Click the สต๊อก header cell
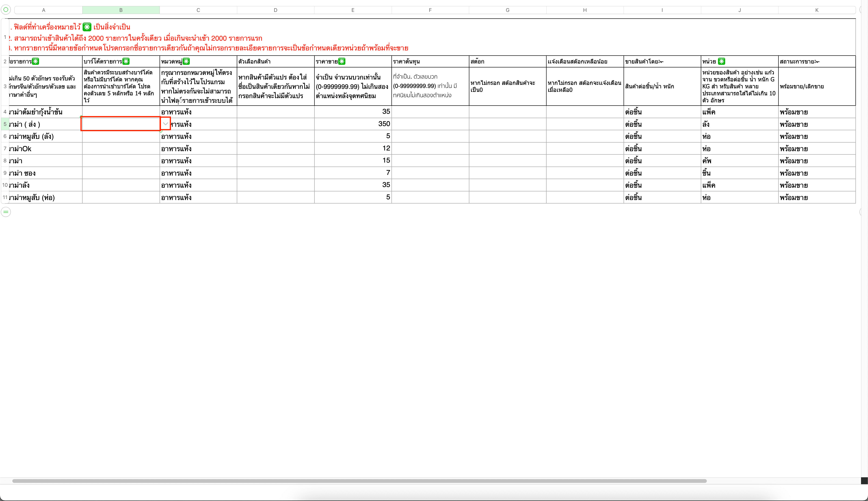 (x=507, y=61)
